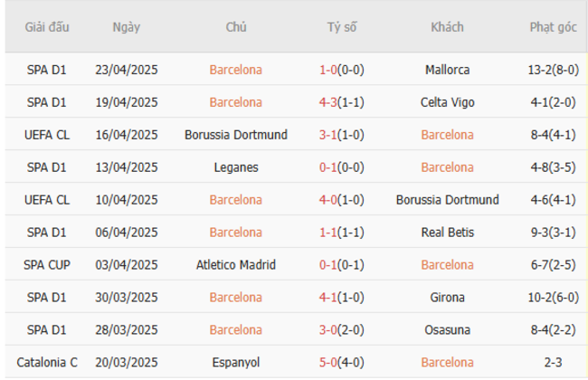
Task: Click the Osasuna team name
Action: click(447, 330)
